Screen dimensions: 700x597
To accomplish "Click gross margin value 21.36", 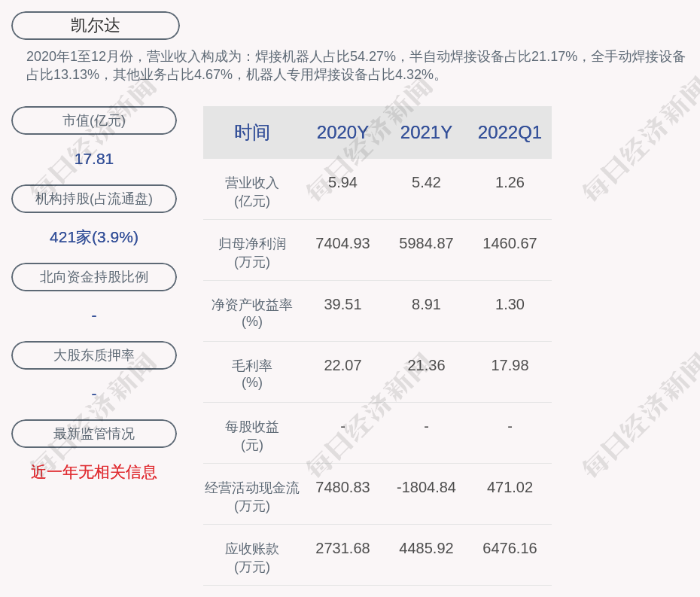I will pyautogui.click(x=426, y=365).
